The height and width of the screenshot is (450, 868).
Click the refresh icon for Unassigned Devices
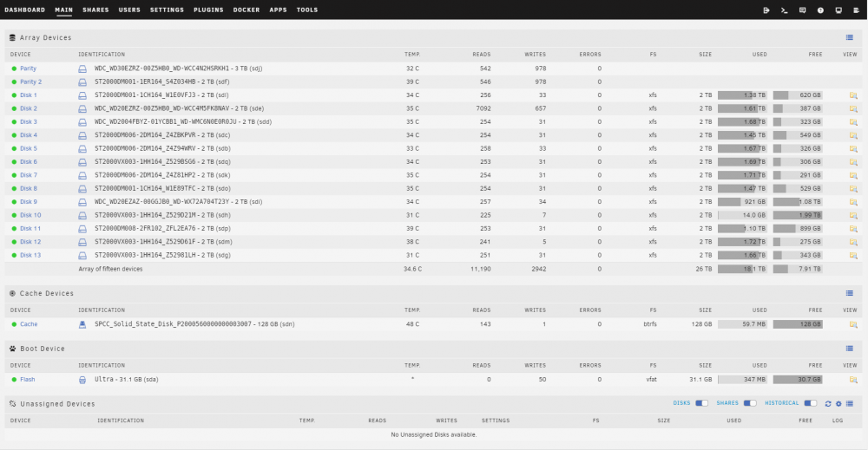(x=828, y=403)
